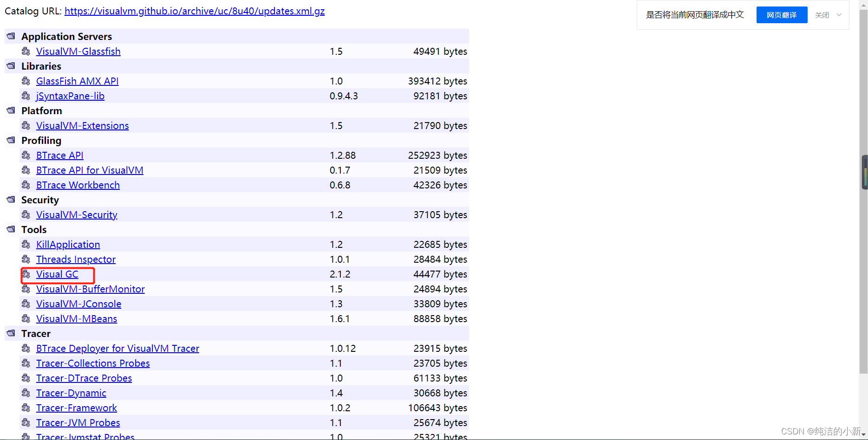
Task: Download the Visual GC plugin
Action: point(57,274)
